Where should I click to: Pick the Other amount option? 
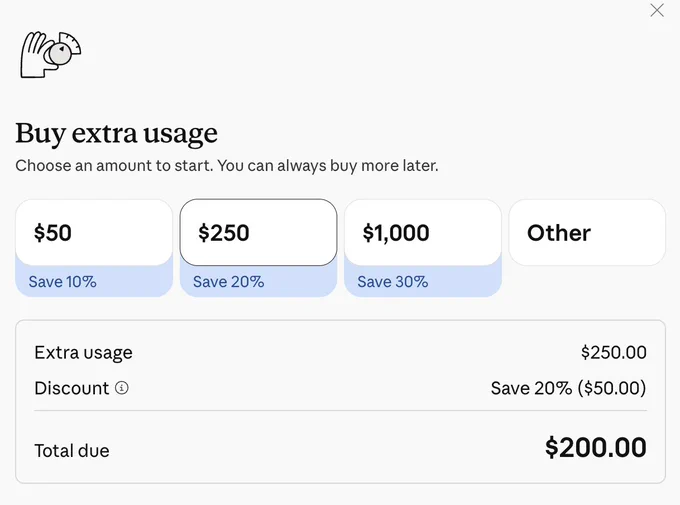[587, 233]
